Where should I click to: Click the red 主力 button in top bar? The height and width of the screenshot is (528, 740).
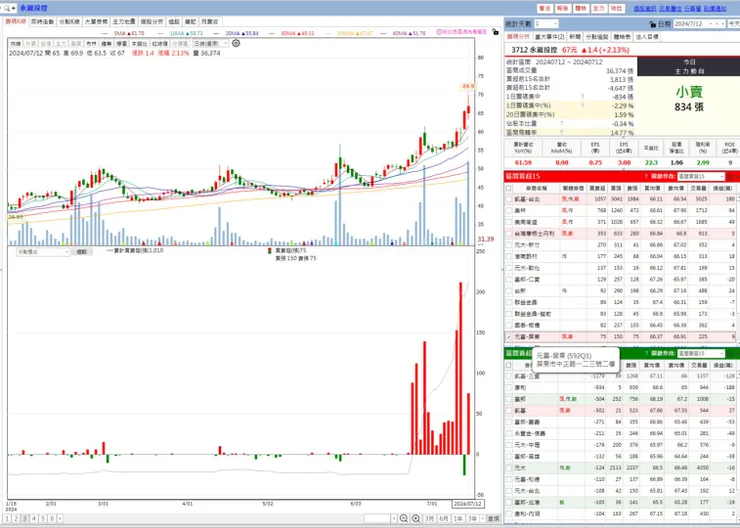[598, 8]
